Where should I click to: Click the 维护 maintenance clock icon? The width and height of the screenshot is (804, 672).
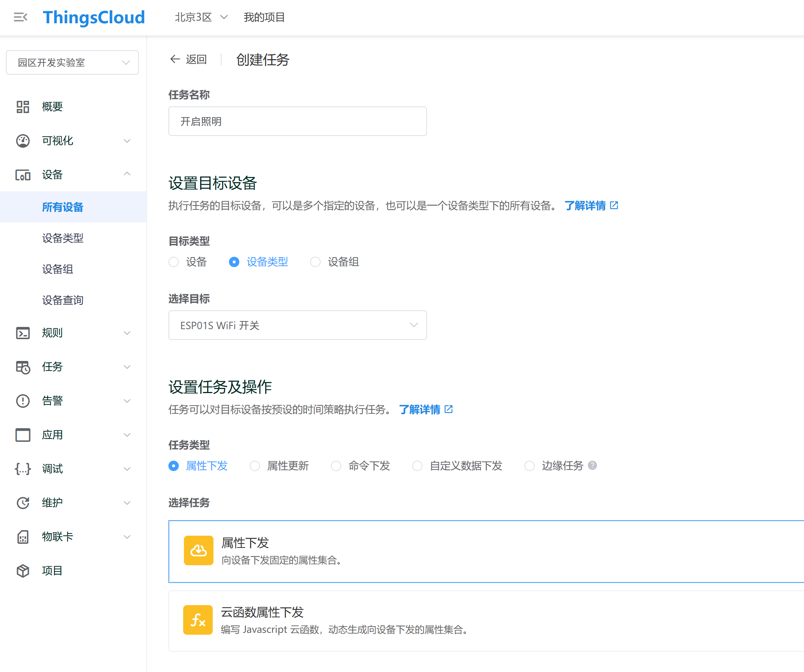(x=23, y=503)
